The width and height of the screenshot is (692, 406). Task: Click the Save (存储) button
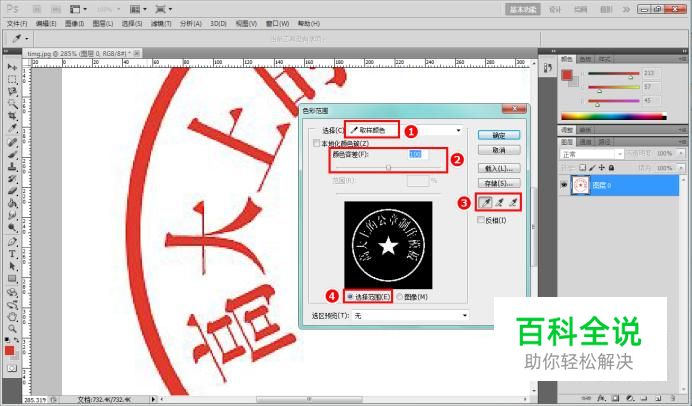click(x=499, y=183)
